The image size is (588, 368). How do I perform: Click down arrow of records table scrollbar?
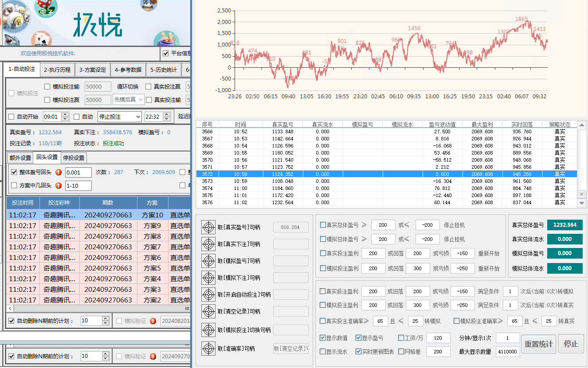(x=582, y=203)
